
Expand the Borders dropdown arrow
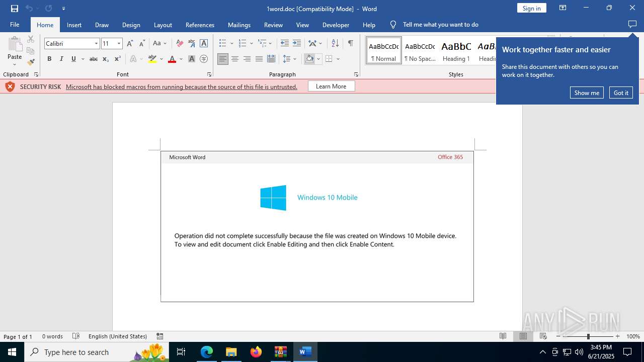338,59
